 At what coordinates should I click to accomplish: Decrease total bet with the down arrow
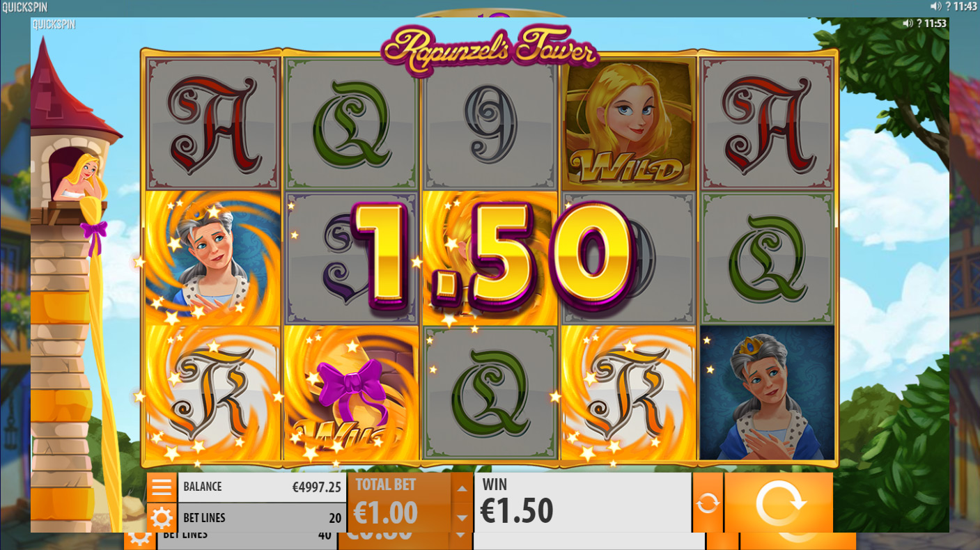coord(462,517)
